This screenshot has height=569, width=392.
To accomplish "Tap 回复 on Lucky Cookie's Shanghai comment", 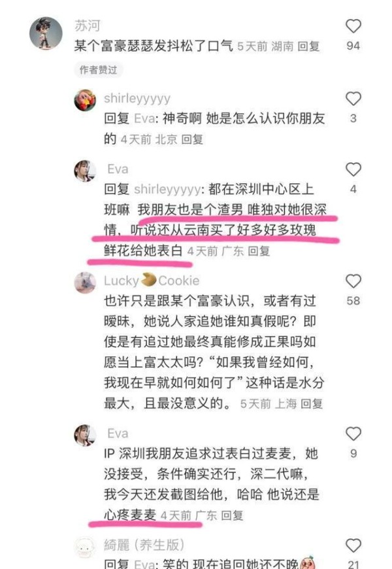I will [x=312, y=404].
